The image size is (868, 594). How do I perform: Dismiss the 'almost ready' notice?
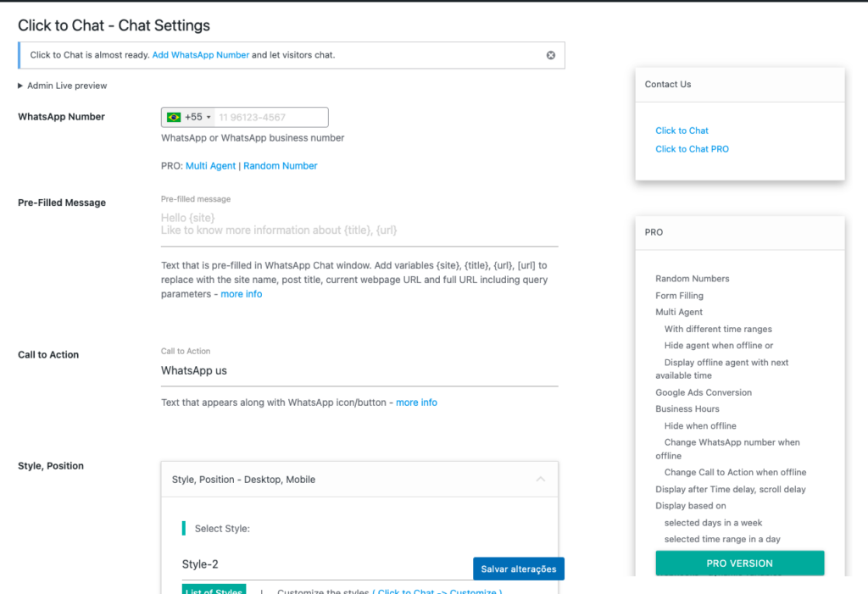tap(550, 55)
